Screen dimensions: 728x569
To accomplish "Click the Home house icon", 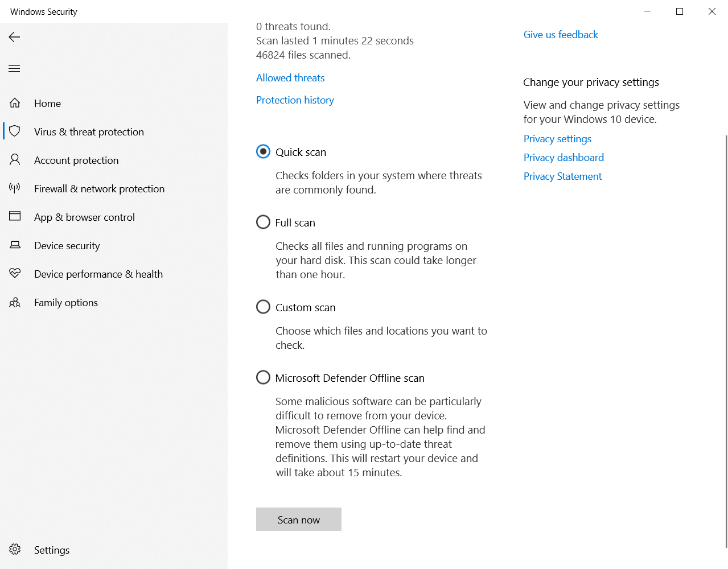I will pos(15,103).
